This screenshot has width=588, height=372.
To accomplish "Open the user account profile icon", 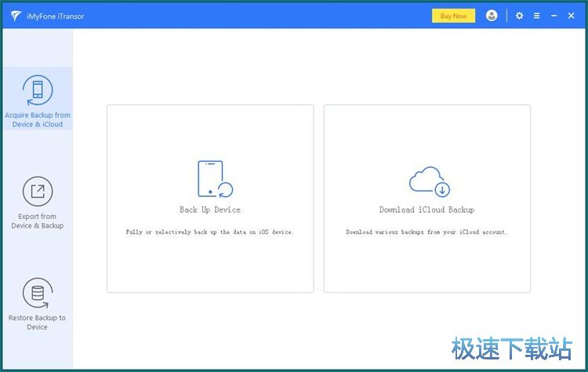I will [492, 16].
